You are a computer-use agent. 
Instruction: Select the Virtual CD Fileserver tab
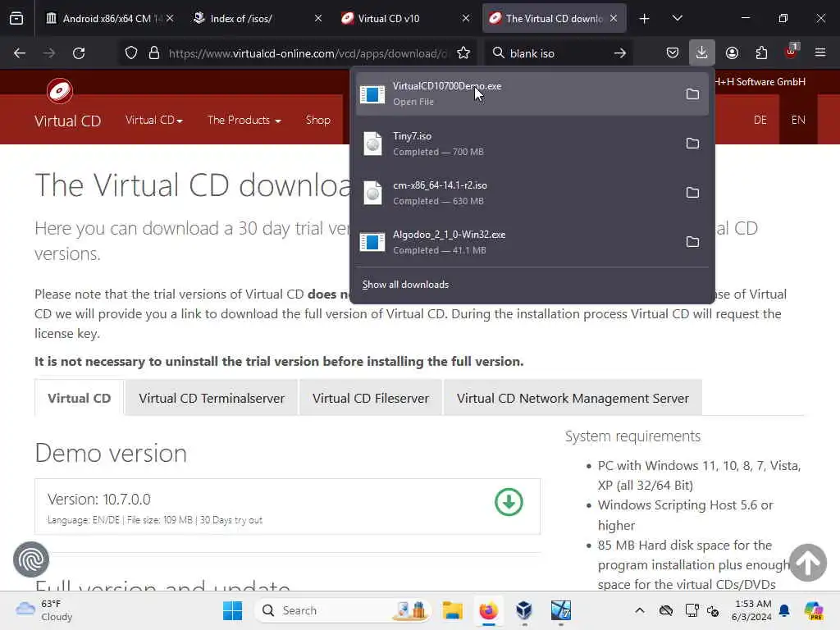[371, 398]
